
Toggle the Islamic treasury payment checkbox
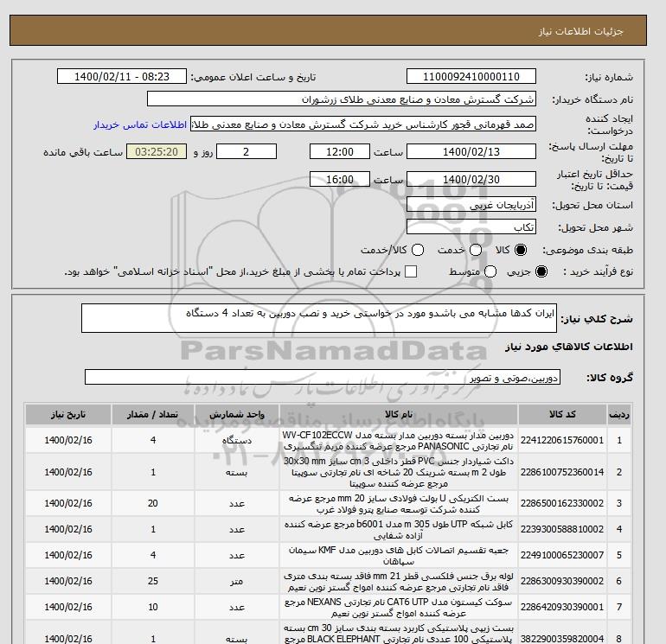[x=411, y=271]
